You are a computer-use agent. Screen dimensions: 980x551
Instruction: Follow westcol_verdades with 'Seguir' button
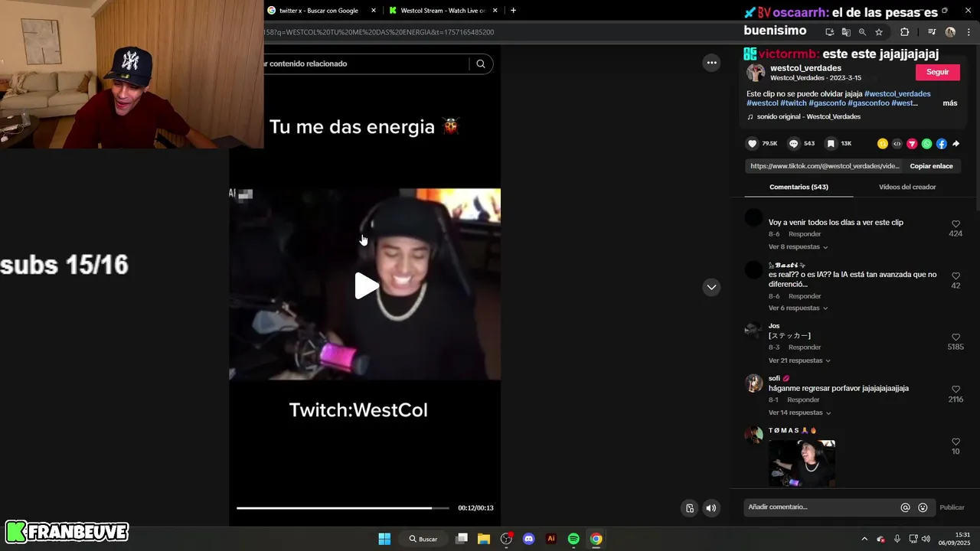coord(937,72)
